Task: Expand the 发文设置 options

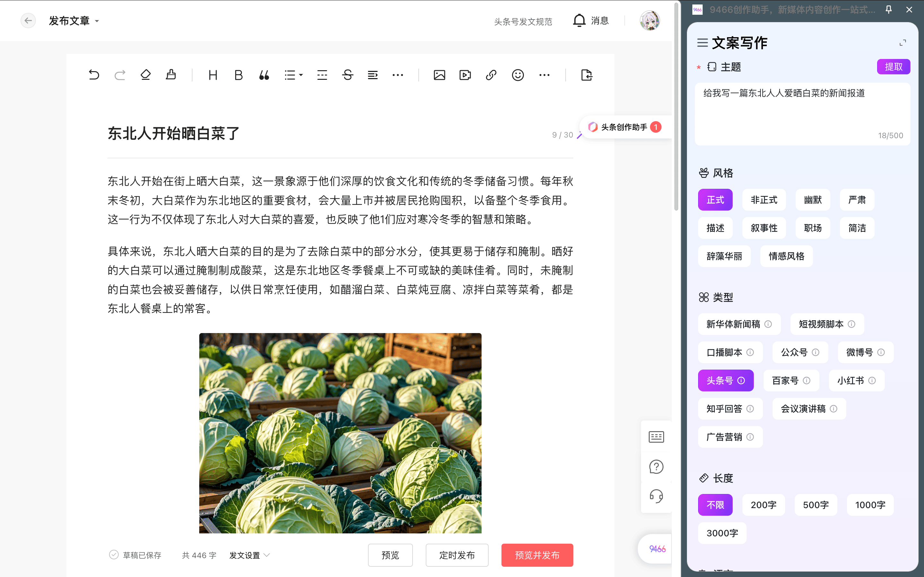Action: [250, 555]
